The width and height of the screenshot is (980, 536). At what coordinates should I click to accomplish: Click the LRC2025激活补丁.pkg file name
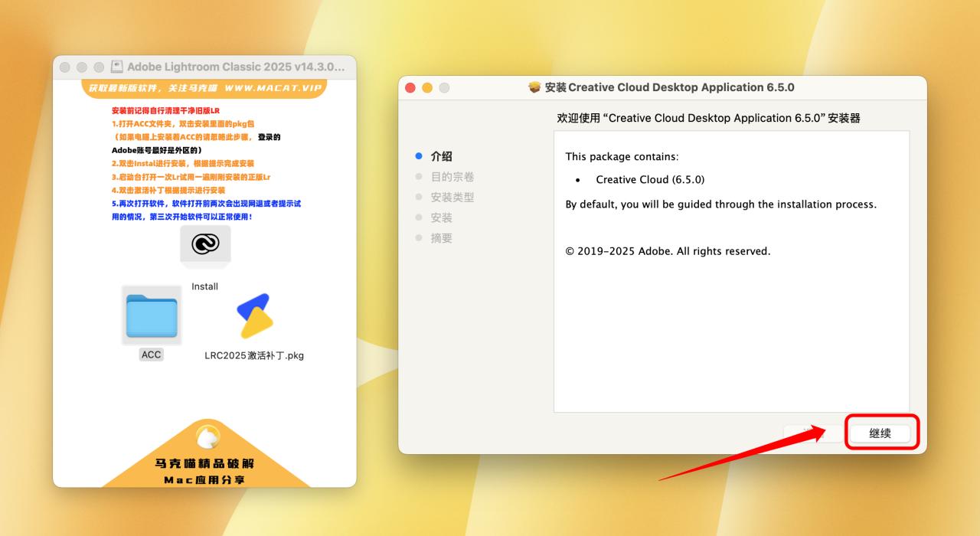tap(254, 355)
